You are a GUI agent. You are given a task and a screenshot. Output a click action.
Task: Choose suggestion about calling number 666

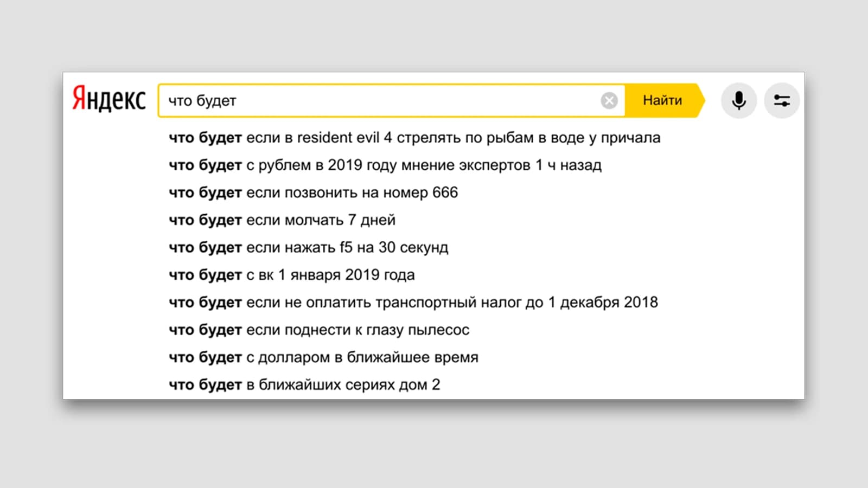312,192
